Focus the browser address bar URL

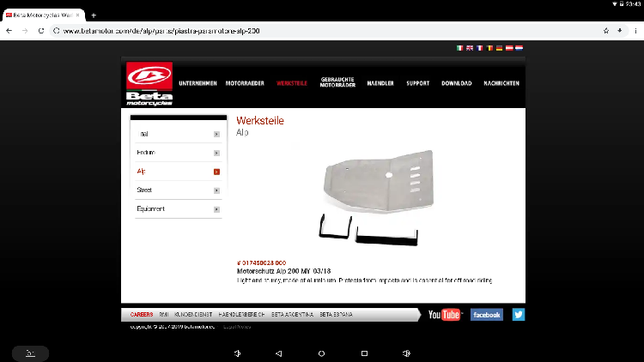pyautogui.click(x=161, y=31)
